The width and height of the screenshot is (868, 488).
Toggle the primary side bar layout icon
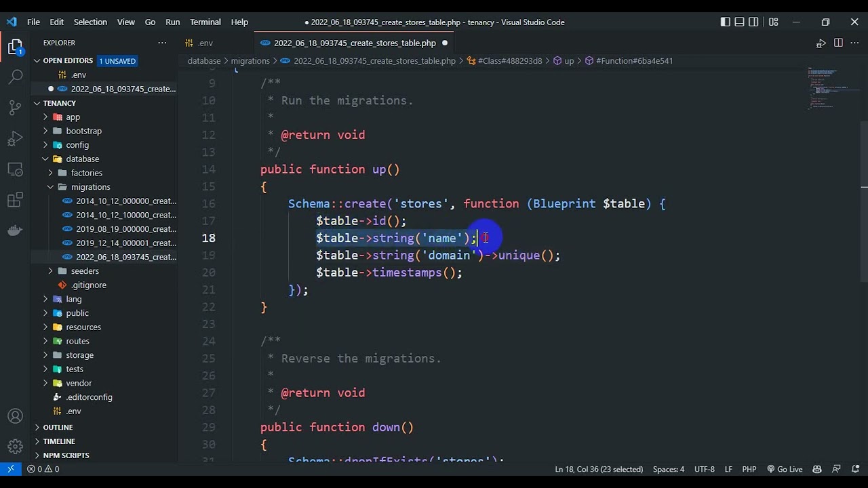point(726,22)
